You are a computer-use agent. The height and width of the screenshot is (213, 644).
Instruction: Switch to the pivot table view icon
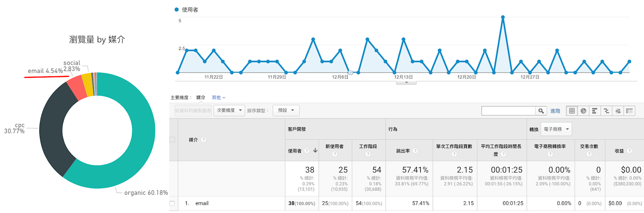(x=630, y=111)
